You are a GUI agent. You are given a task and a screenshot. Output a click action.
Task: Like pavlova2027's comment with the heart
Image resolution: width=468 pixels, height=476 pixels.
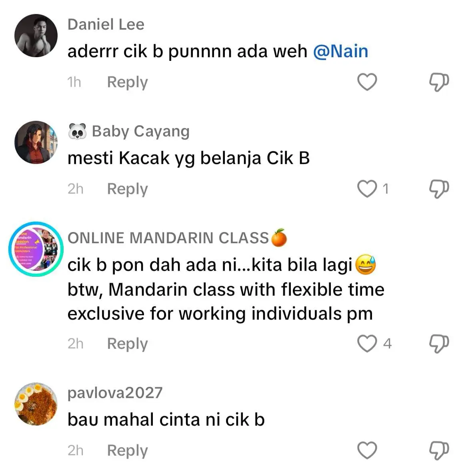(x=367, y=450)
